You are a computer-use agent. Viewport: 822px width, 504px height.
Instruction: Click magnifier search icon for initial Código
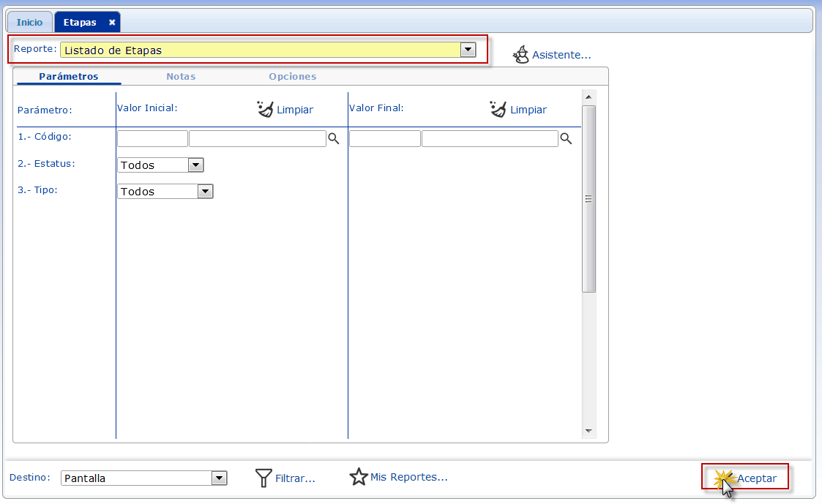coord(334,138)
